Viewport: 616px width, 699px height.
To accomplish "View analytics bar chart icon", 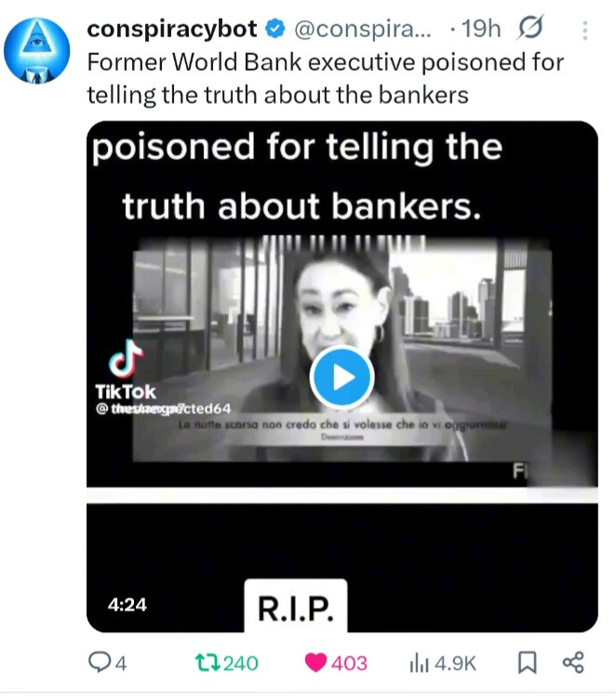I will pos(419,664).
